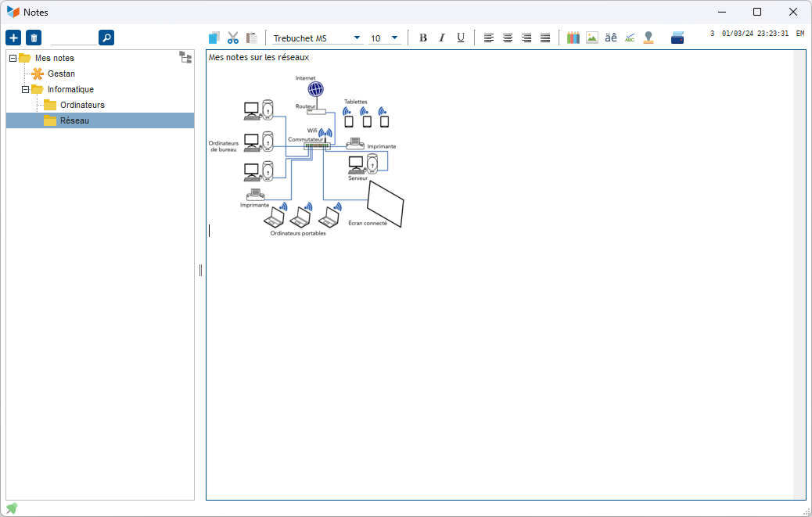Toggle underline formatting
This screenshot has width=812, height=517.
(461, 38)
